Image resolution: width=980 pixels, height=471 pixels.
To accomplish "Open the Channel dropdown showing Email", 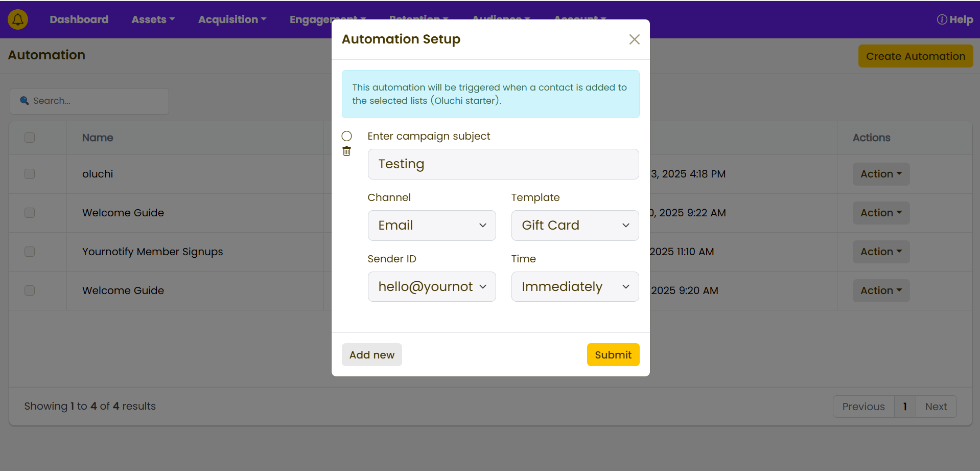I will pyautogui.click(x=431, y=226).
